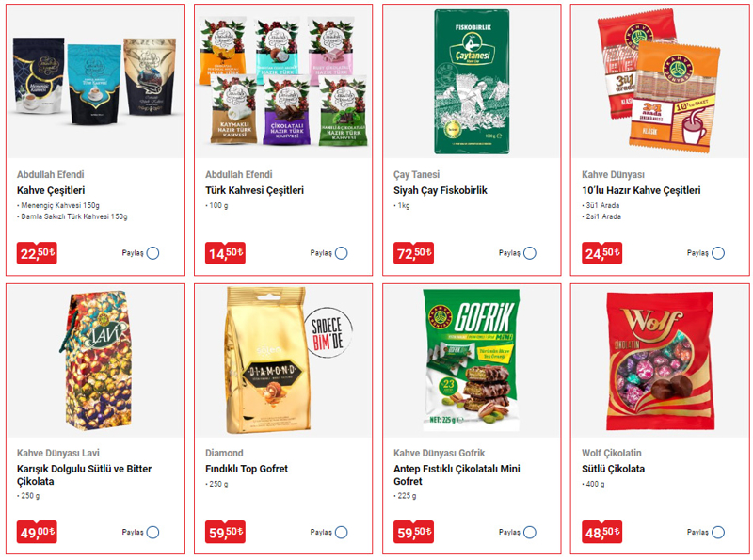Select Paylaş circle for Lavi Çikolata
753x560 pixels.
(152, 532)
